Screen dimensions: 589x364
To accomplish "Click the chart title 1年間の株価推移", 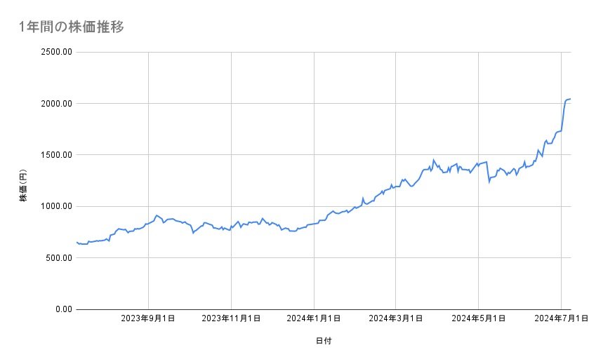I will click(72, 27).
